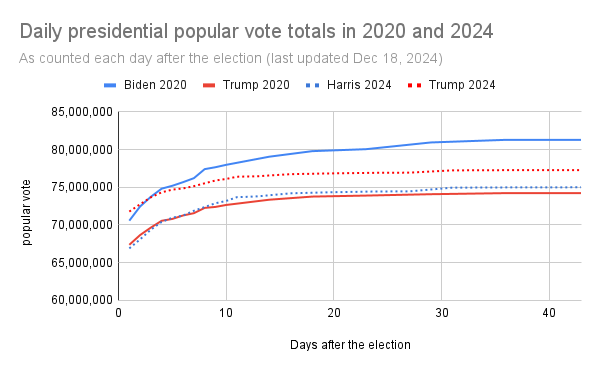Click the 'Days after the election' axis title
600x371 pixels.
(x=350, y=345)
